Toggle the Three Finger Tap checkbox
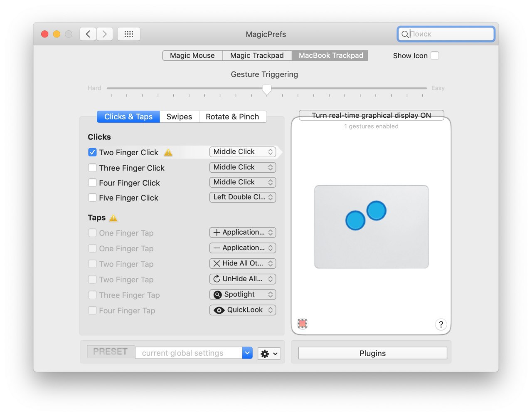532x416 pixels. [x=92, y=295]
